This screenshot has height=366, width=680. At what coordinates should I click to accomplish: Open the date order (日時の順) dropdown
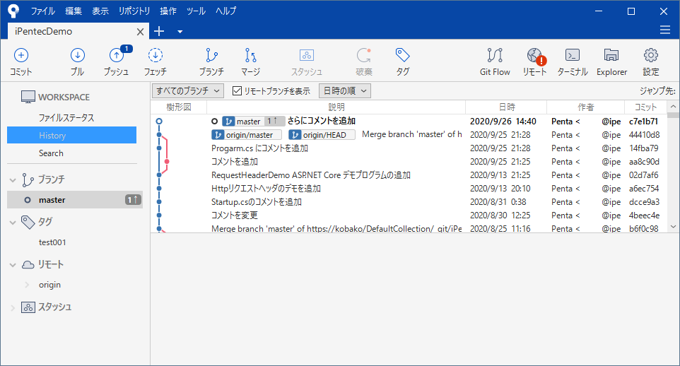[x=345, y=91]
